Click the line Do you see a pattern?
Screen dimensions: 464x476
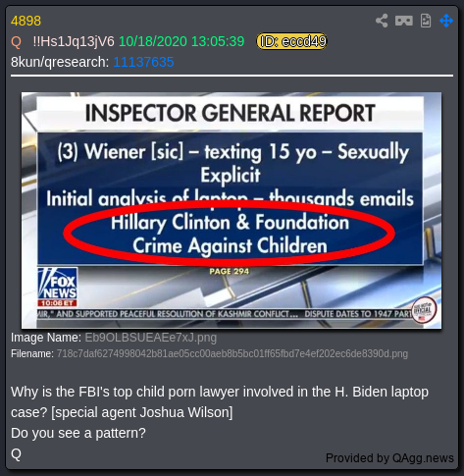(x=78, y=433)
